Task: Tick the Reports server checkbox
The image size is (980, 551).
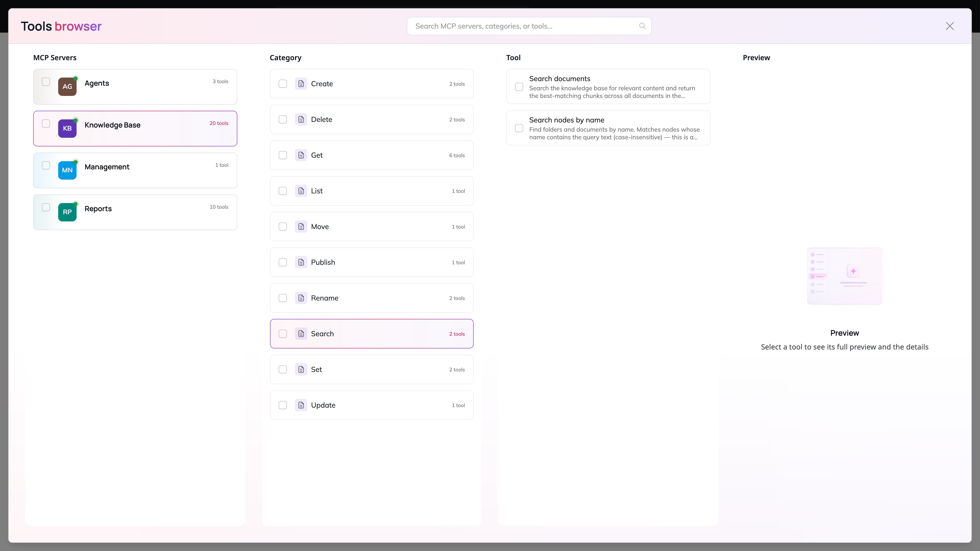Action: (x=46, y=207)
